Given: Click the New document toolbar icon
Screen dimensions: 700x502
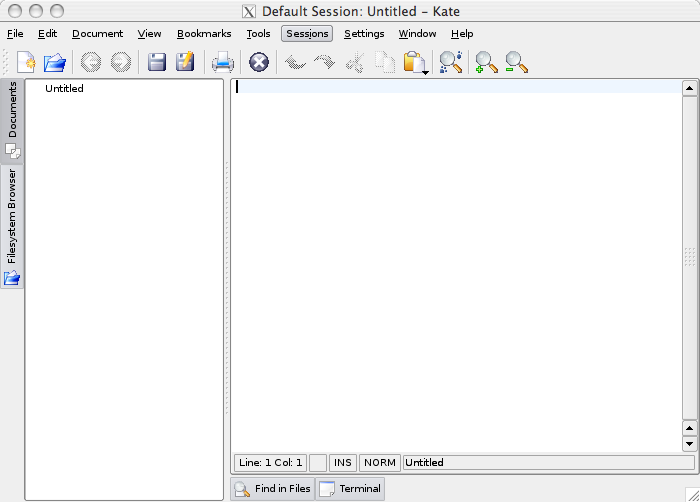Looking at the screenshot, I should [x=26, y=62].
